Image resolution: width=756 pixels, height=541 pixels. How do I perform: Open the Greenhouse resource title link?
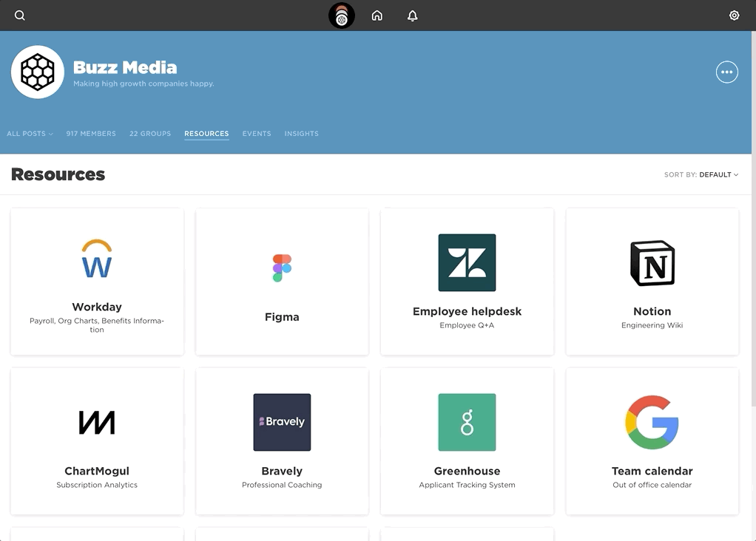pos(467,471)
